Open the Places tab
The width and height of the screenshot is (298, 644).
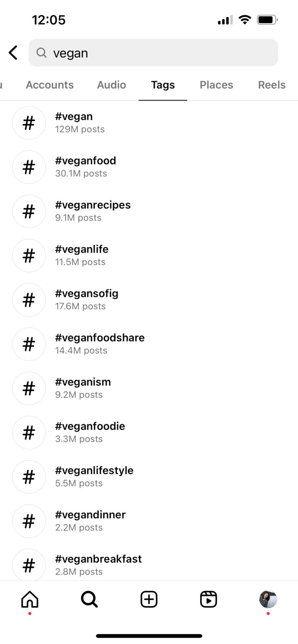[x=216, y=85]
